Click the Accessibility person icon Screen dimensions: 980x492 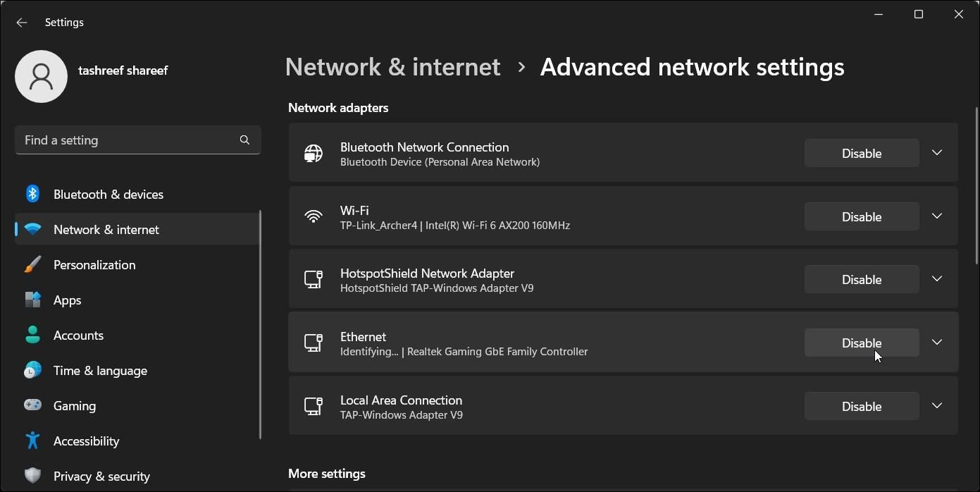32,441
